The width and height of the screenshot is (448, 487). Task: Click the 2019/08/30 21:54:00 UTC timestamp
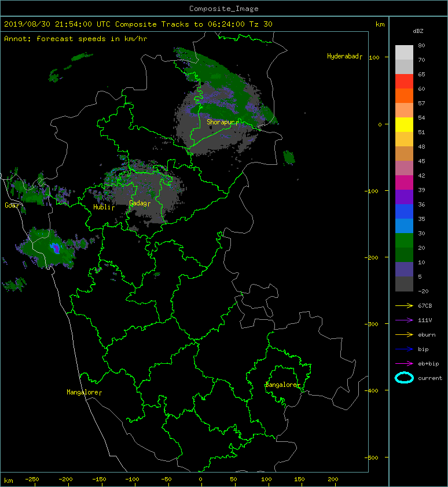click(x=57, y=24)
